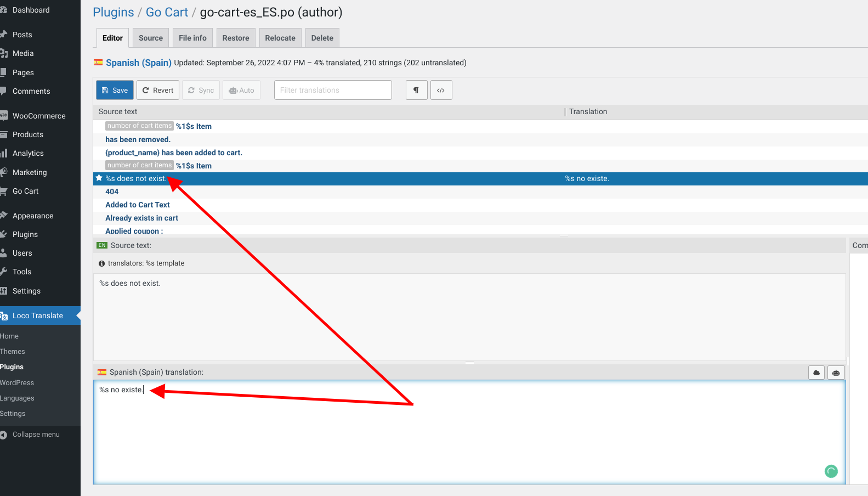Collapse the admin sidebar menu

pos(36,434)
